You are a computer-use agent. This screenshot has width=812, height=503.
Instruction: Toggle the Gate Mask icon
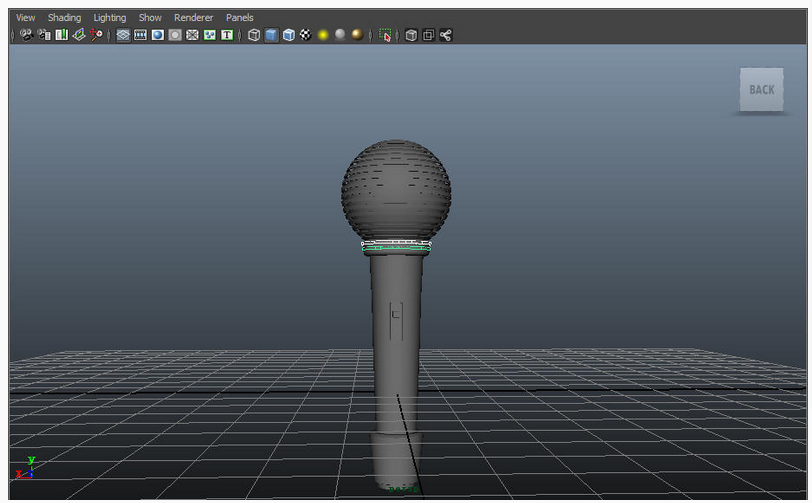pyautogui.click(x=175, y=35)
